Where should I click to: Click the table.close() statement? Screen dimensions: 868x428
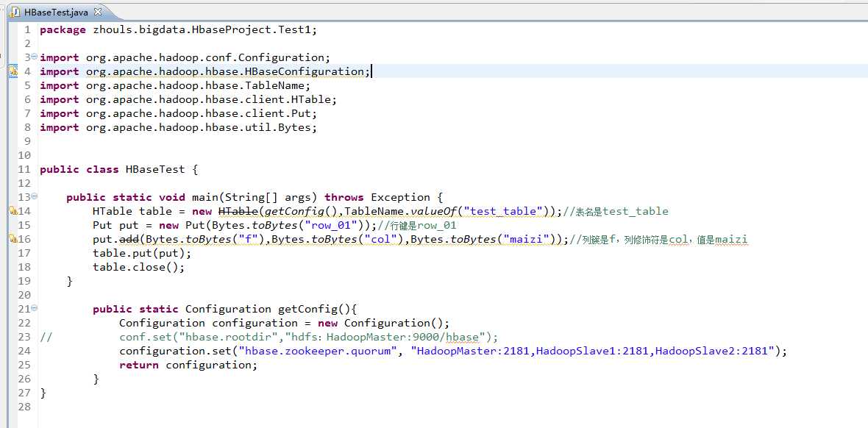click(x=138, y=267)
